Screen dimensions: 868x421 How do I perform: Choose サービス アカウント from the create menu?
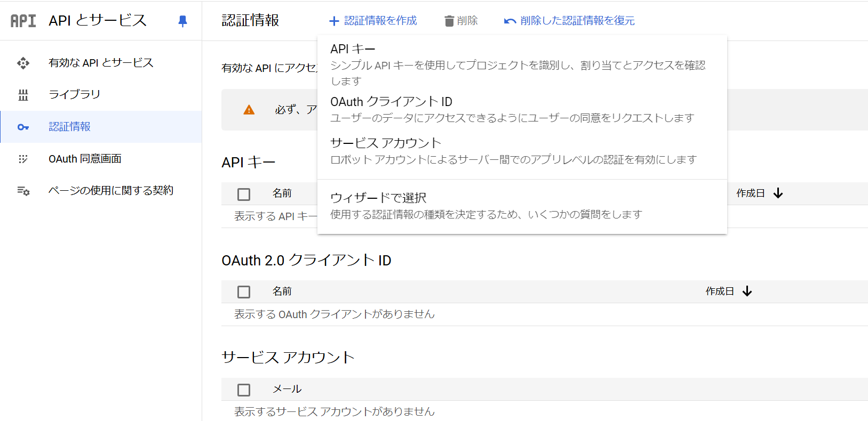coord(522,151)
